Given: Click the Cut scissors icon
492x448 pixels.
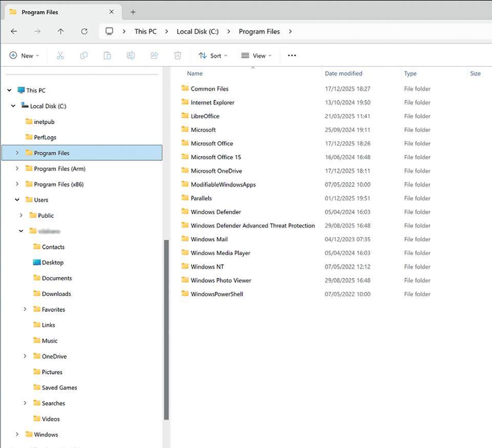Looking at the screenshot, I should (x=60, y=55).
